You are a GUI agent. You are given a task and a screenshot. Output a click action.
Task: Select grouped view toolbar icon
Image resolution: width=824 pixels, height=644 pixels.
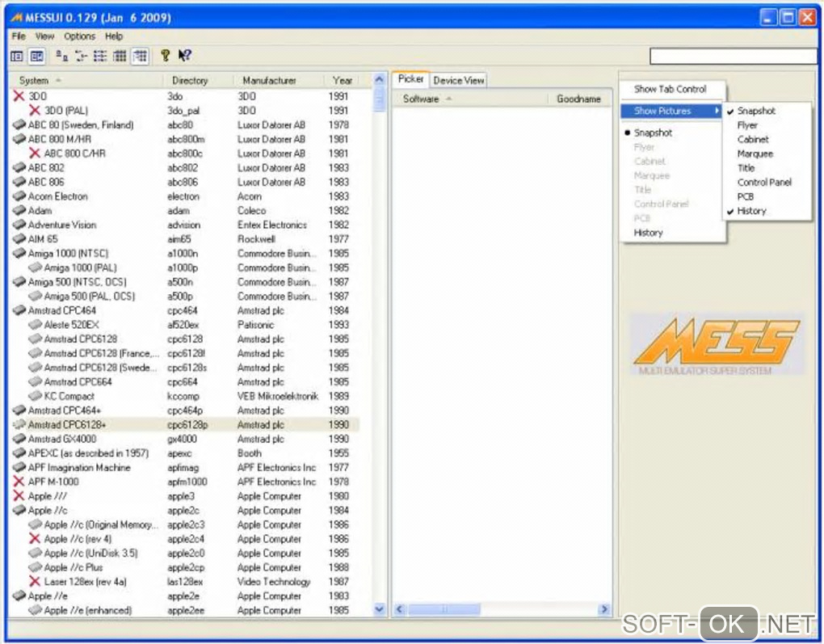140,56
